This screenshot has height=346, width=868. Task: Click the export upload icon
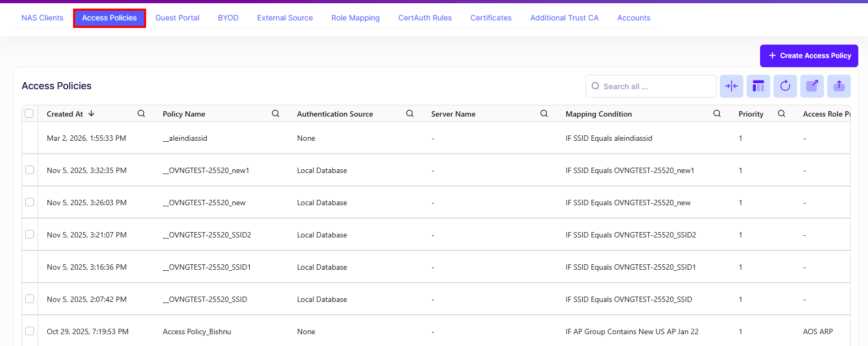click(x=838, y=86)
